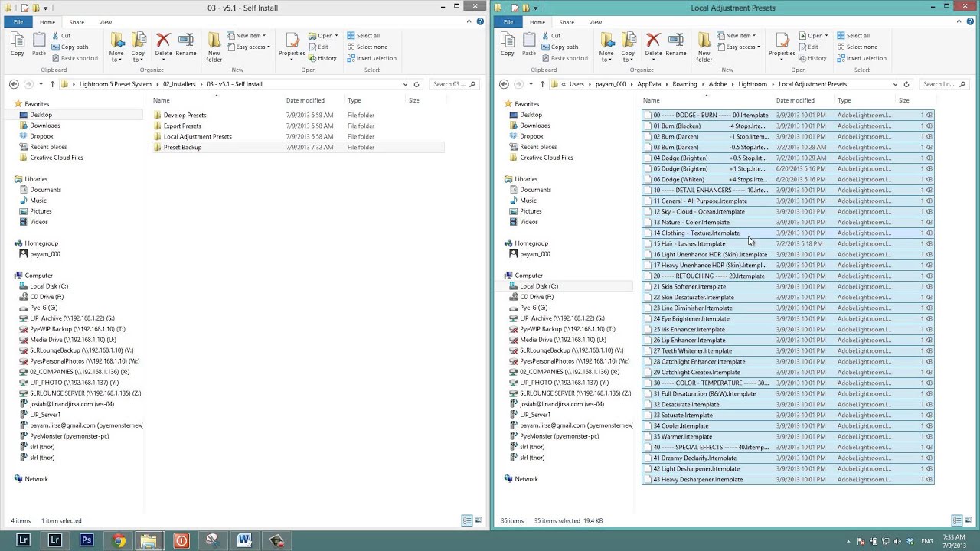The width and height of the screenshot is (980, 551).
Task: Click Edit in left window ribbon
Action: coord(318,47)
